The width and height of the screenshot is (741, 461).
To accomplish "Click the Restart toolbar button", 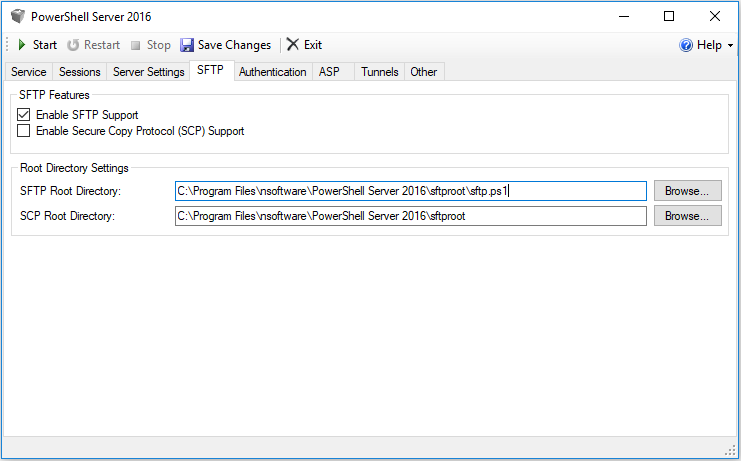I will (x=93, y=45).
